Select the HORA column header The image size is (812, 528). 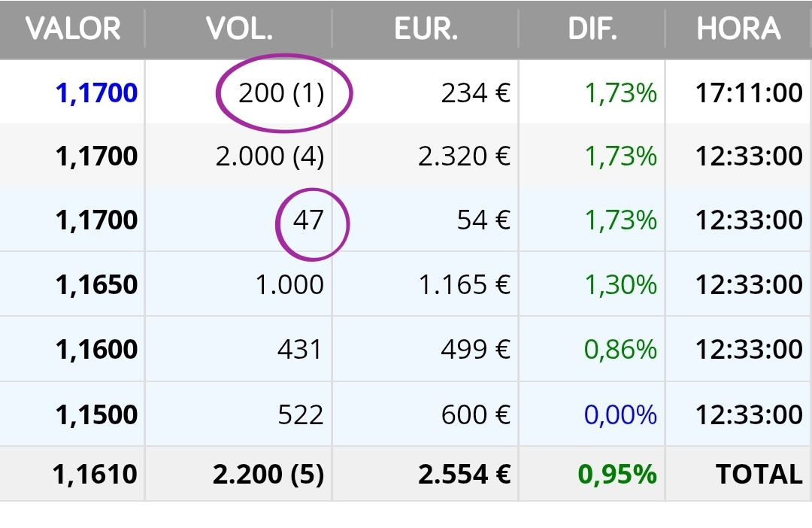[738, 29]
